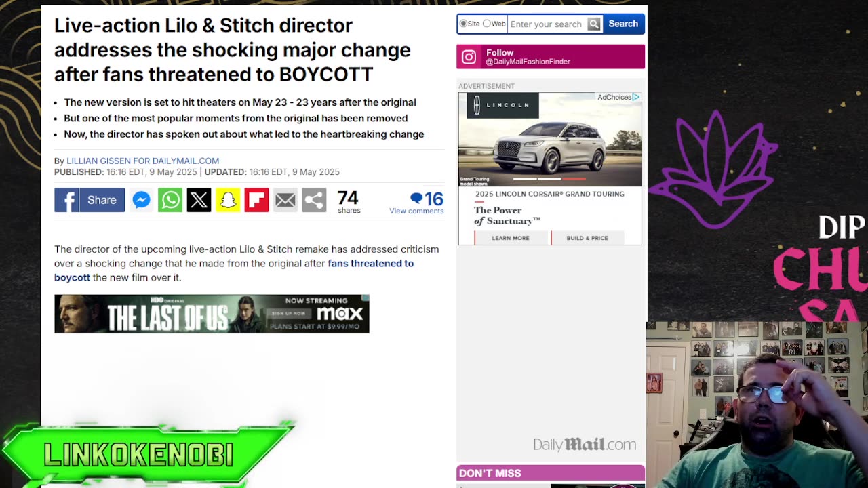Follow @DailyMailFashionFinder Instagram banner
868x488 pixels.
(x=551, y=57)
